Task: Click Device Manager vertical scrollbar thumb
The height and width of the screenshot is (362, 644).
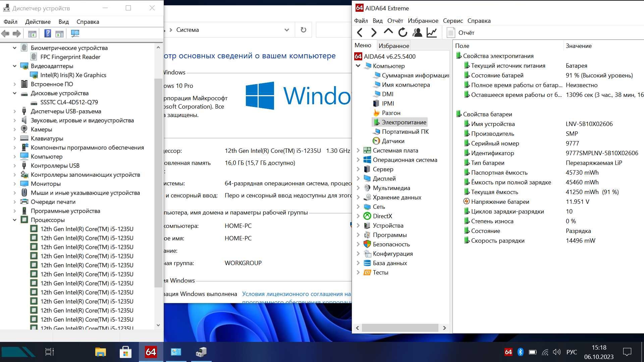Action: coord(158,183)
